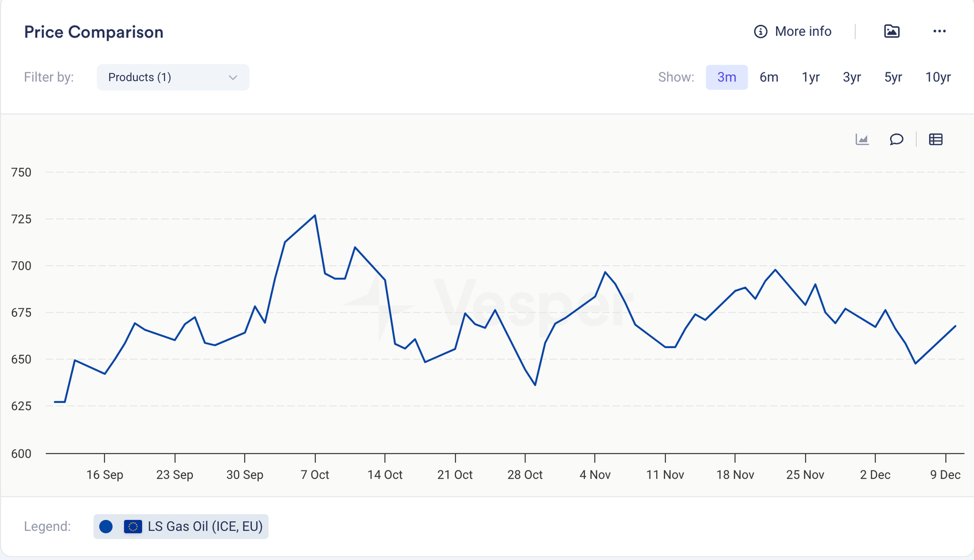
Task: Click the More info circle icon
Action: click(x=760, y=32)
